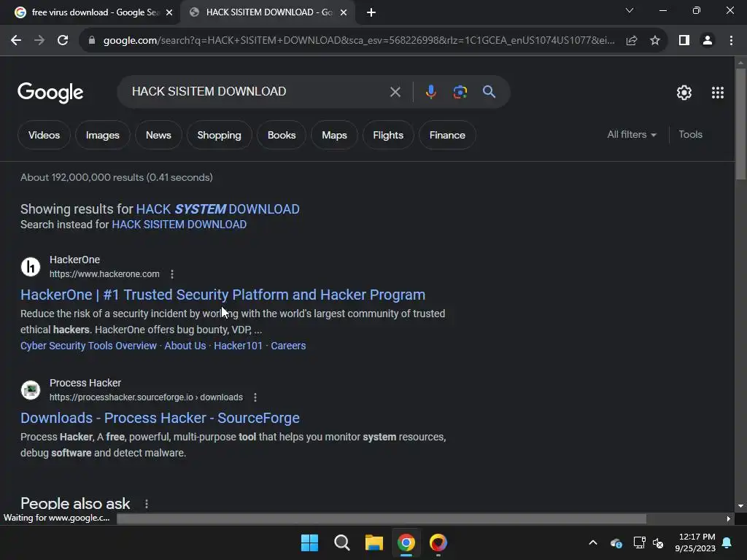Filter results by Finance

click(447, 135)
